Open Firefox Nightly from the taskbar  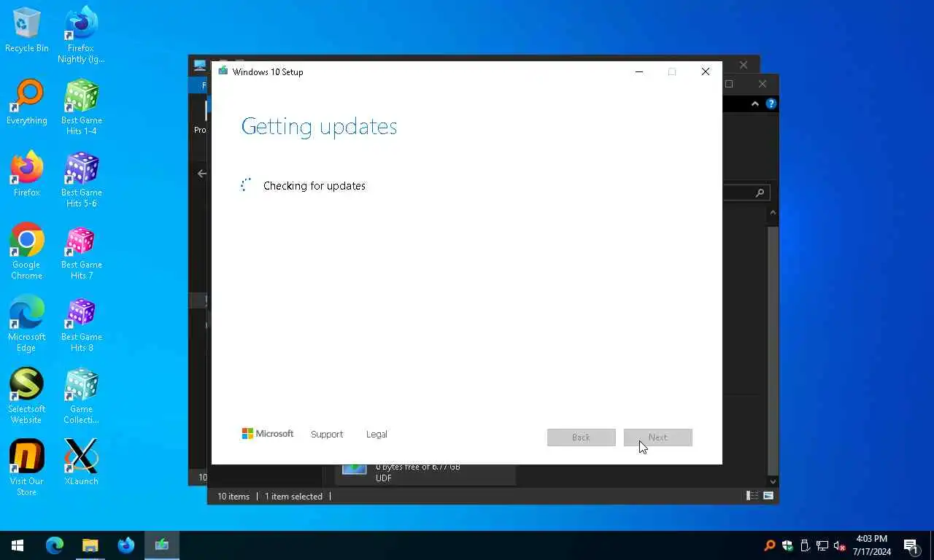click(126, 545)
